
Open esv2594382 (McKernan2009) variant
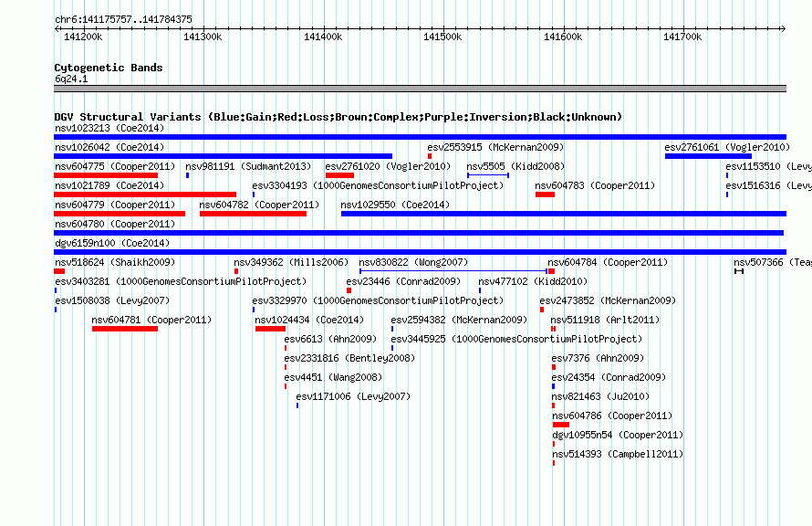[459, 320]
